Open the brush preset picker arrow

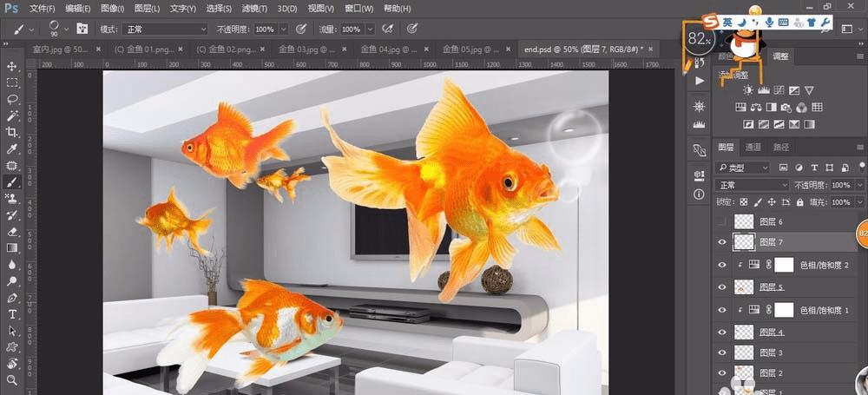[x=67, y=29]
